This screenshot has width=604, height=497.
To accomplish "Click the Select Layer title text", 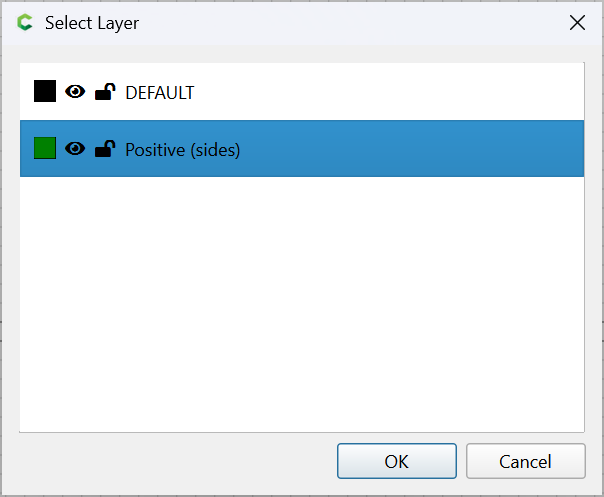I will point(92,23).
